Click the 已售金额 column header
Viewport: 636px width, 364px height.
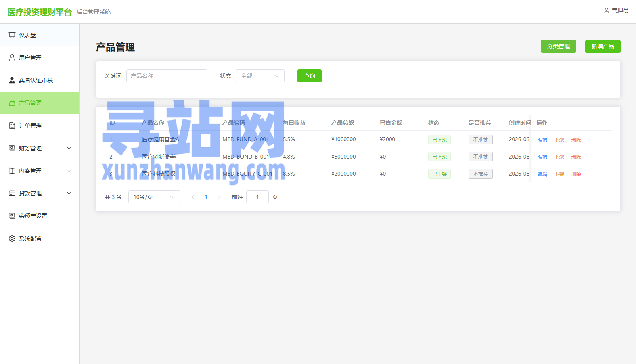(391, 123)
